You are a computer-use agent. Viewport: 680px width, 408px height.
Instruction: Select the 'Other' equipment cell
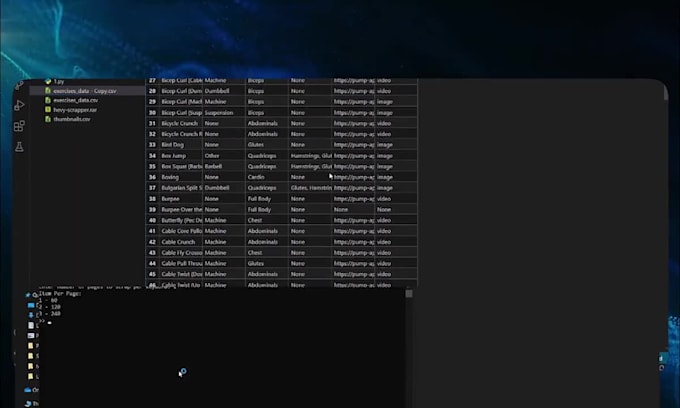tap(224, 156)
